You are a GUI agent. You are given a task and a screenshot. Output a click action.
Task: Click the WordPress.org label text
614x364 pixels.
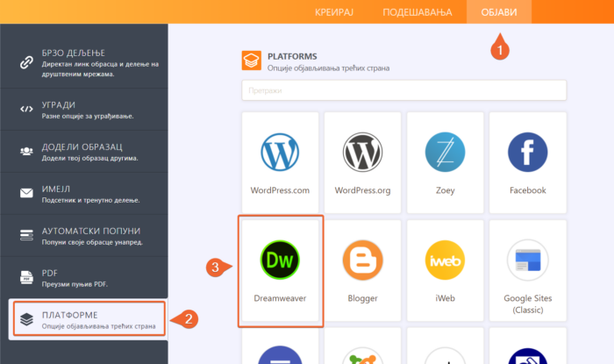click(362, 190)
